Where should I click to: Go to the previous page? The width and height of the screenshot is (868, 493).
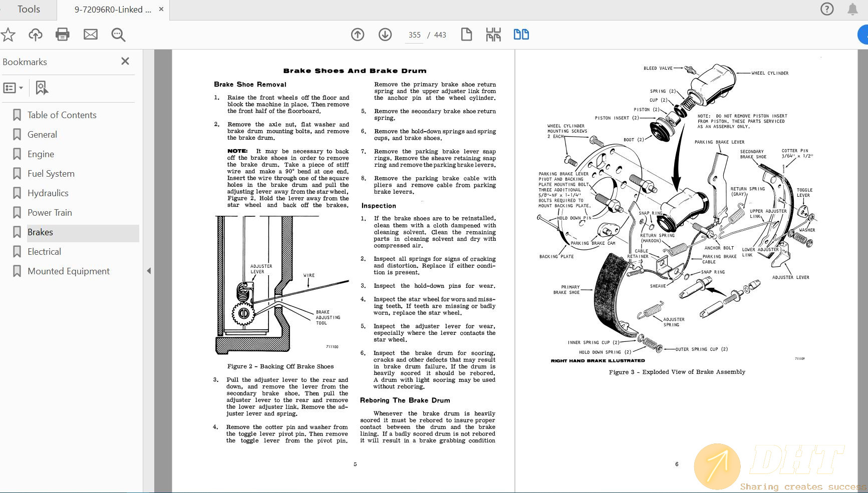click(358, 35)
